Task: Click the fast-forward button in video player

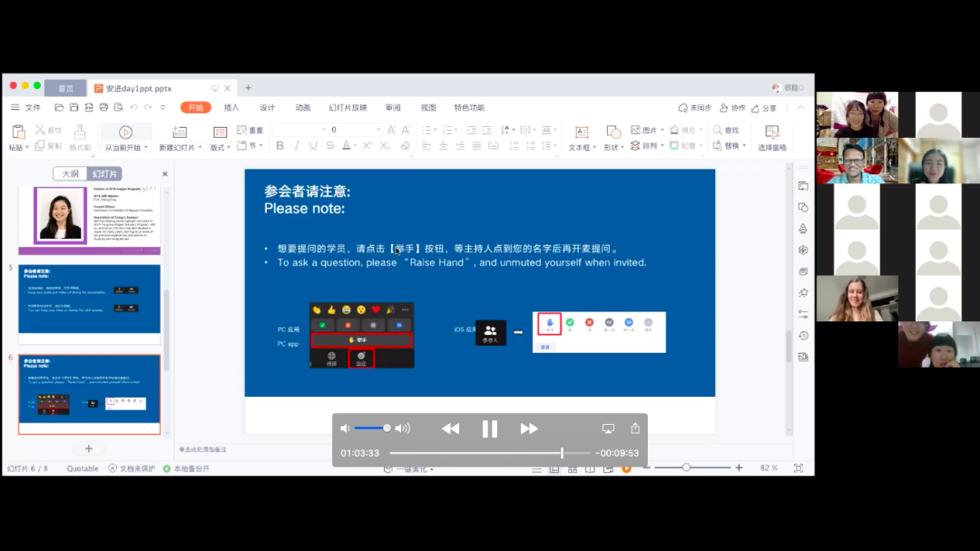Action: pyautogui.click(x=529, y=429)
